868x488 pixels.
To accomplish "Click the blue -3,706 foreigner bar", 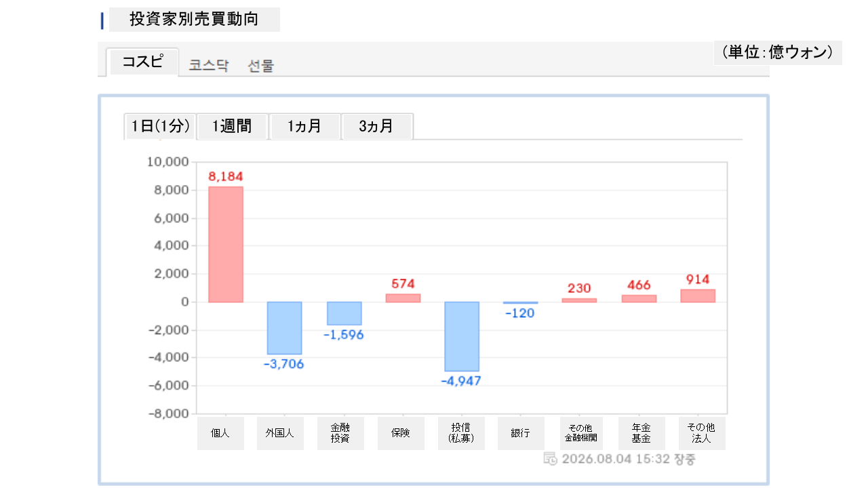I will (x=285, y=328).
